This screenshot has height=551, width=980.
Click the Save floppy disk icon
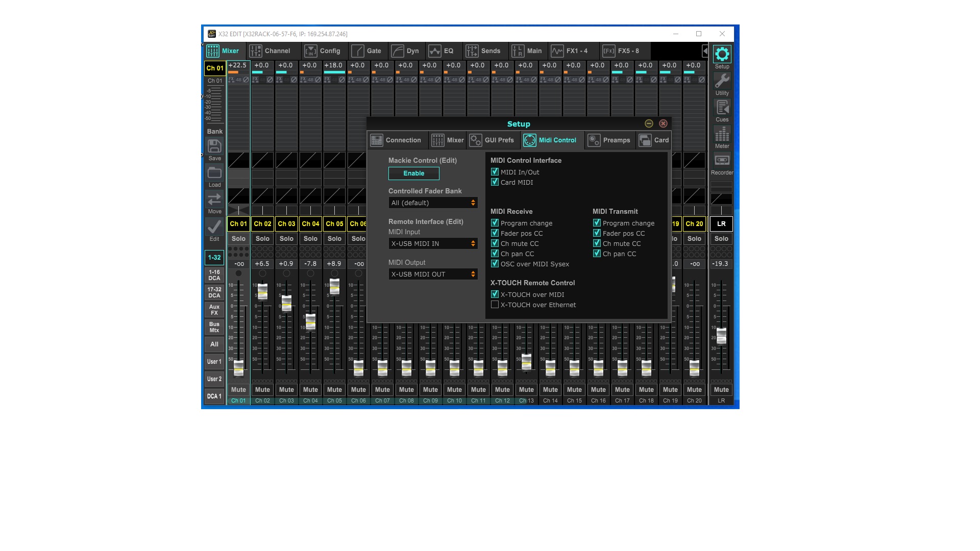[x=214, y=146]
